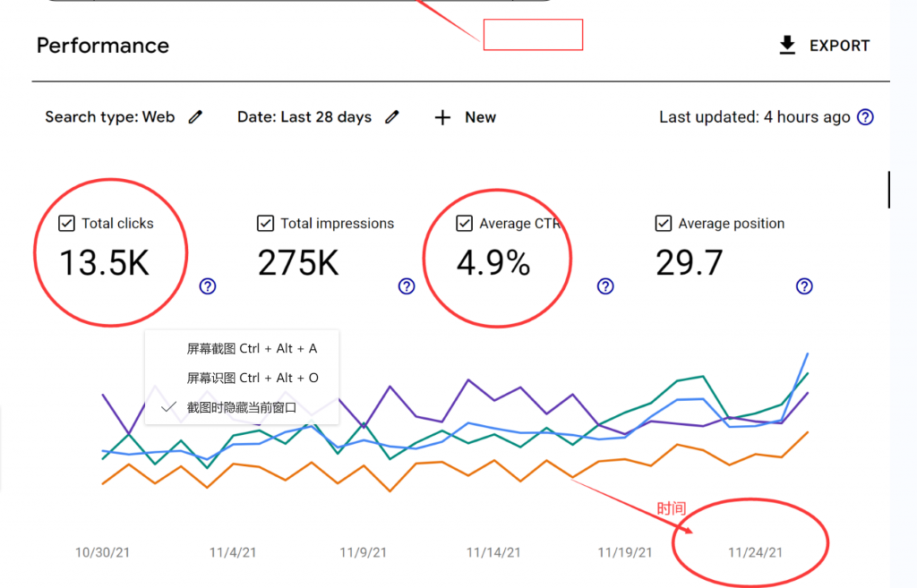This screenshot has height=588, width=917.
Task: Edit search type pencil icon
Action: 195,117
